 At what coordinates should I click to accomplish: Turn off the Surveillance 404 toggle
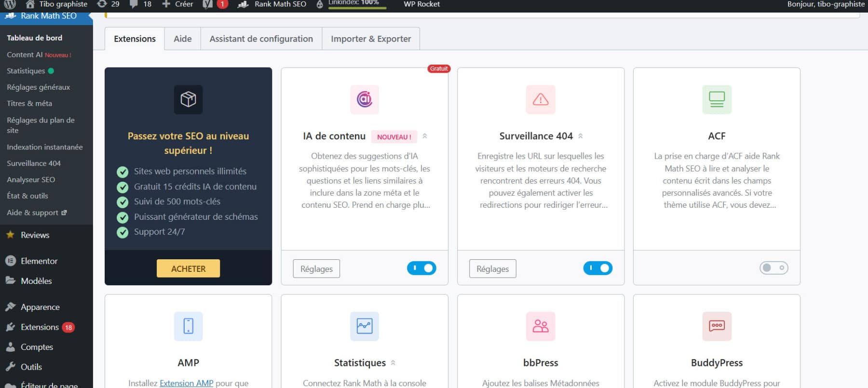[597, 268]
